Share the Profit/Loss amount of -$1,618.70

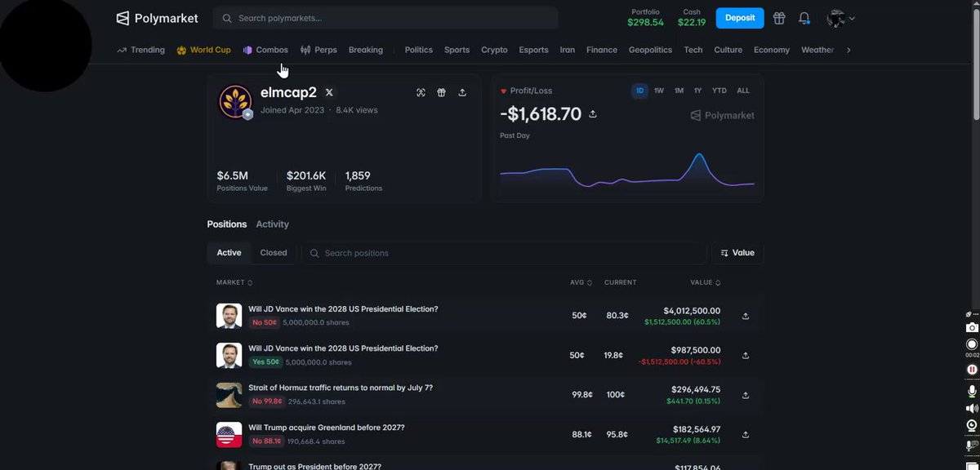pyautogui.click(x=593, y=114)
